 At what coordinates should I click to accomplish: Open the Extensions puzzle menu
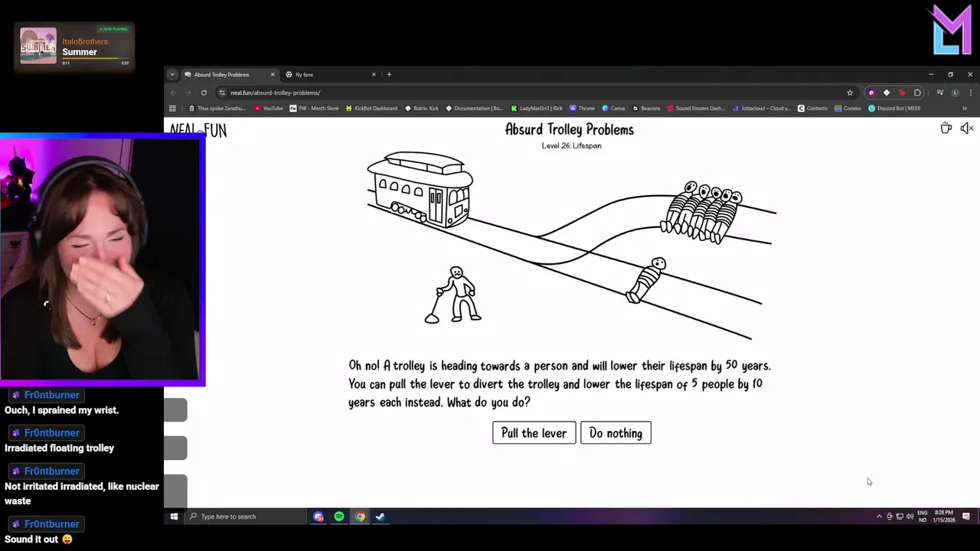(x=917, y=93)
